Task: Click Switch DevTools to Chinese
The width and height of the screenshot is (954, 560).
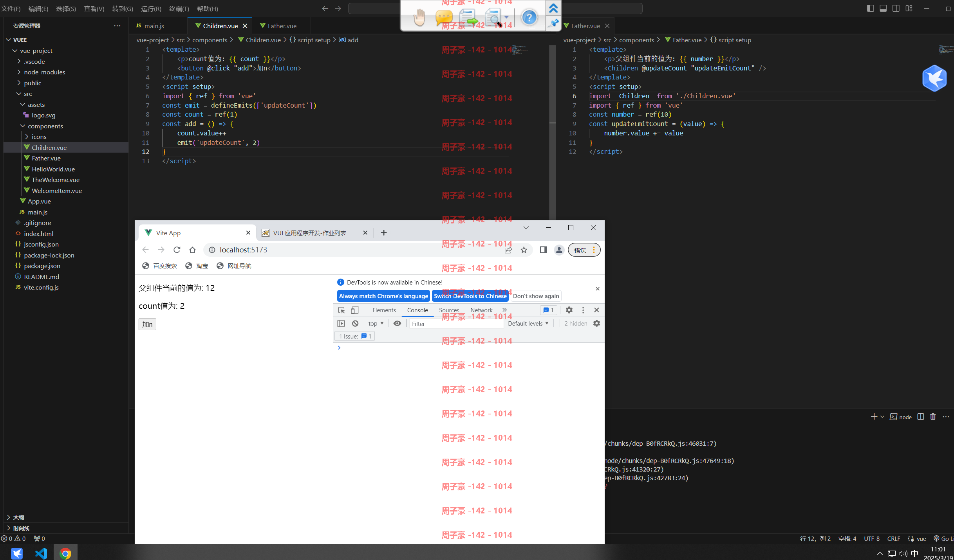Action: pyautogui.click(x=470, y=296)
